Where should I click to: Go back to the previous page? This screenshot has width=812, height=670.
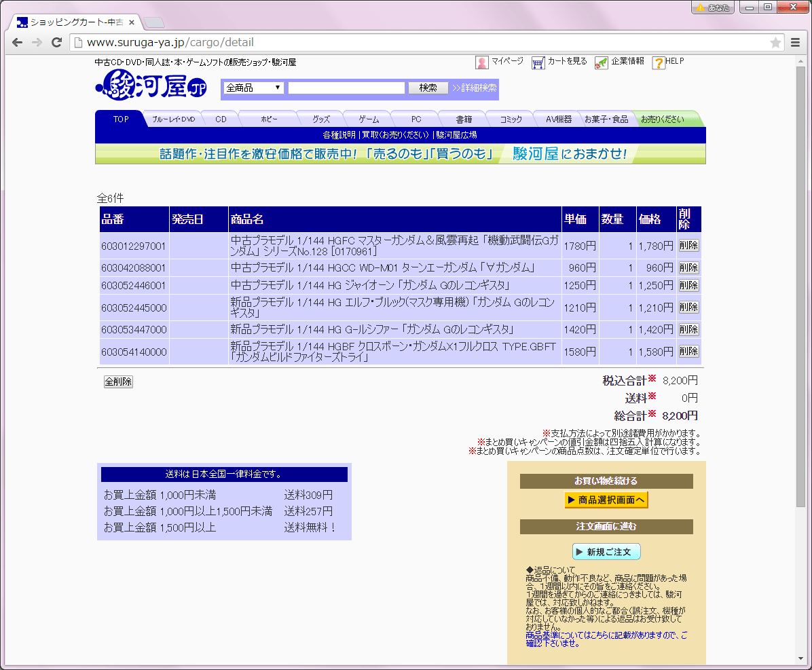coord(17,43)
